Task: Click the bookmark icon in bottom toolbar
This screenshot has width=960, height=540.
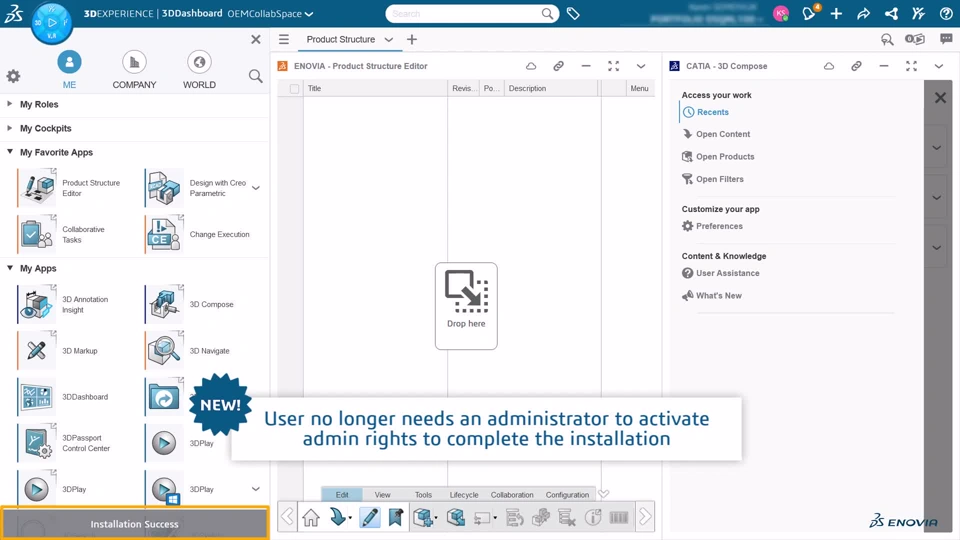Action: [396, 517]
